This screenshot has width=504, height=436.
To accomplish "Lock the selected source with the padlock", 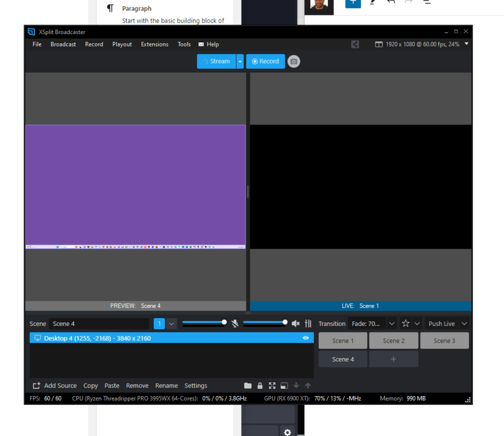I will click(260, 386).
